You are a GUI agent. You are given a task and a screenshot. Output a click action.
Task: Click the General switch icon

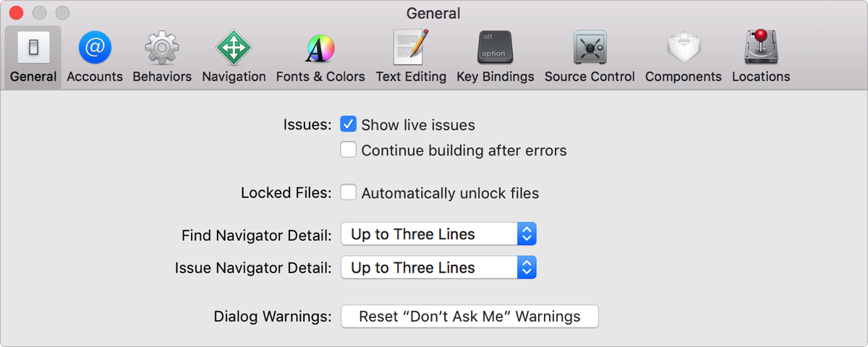pyautogui.click(x=33, y=48)
